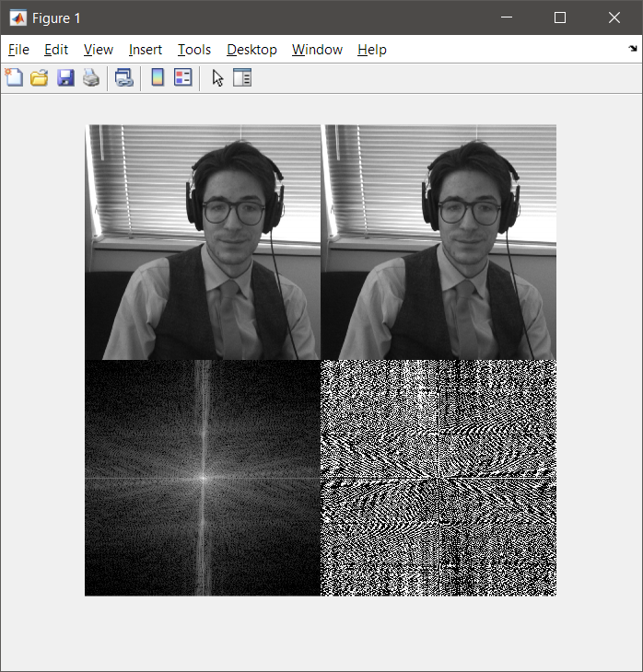The image size is (643, 672).
Task: Click the MATLAB logo in the title bar
Action: 18,18
